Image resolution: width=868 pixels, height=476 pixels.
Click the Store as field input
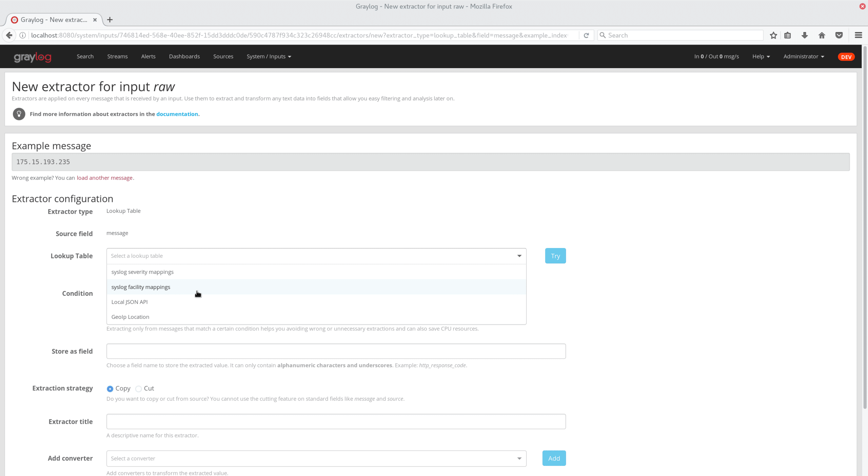pos(336,351)
